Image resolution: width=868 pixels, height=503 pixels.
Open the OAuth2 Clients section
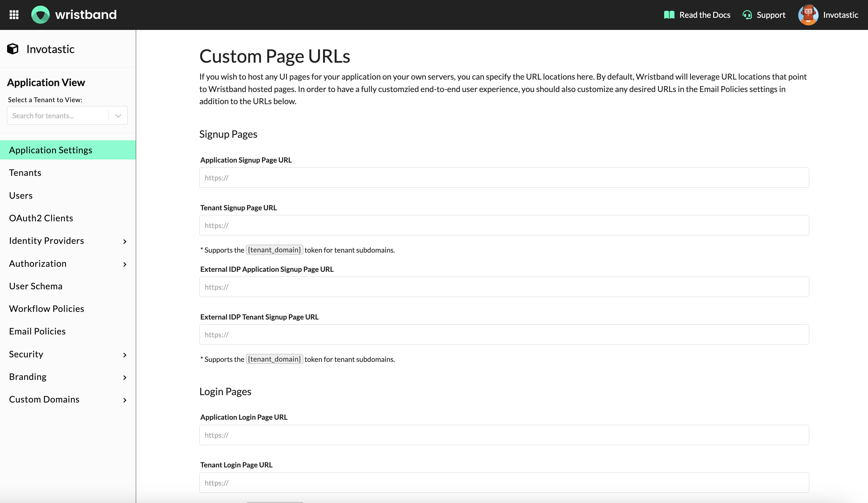(41, 218)
